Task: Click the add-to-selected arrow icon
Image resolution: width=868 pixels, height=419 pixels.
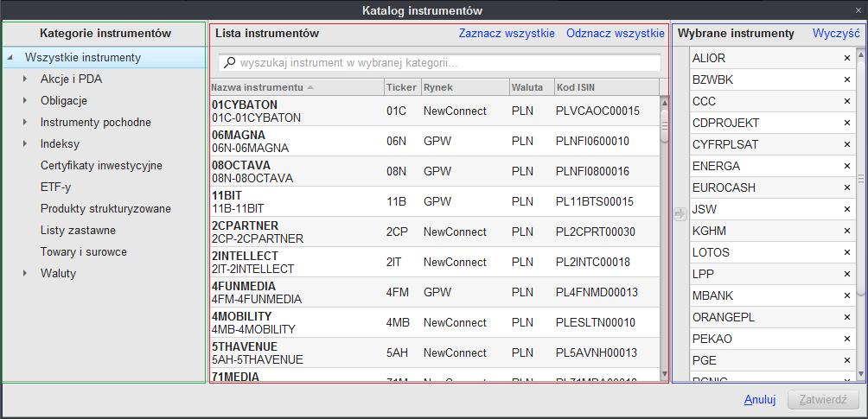Action: pos(680,213)
